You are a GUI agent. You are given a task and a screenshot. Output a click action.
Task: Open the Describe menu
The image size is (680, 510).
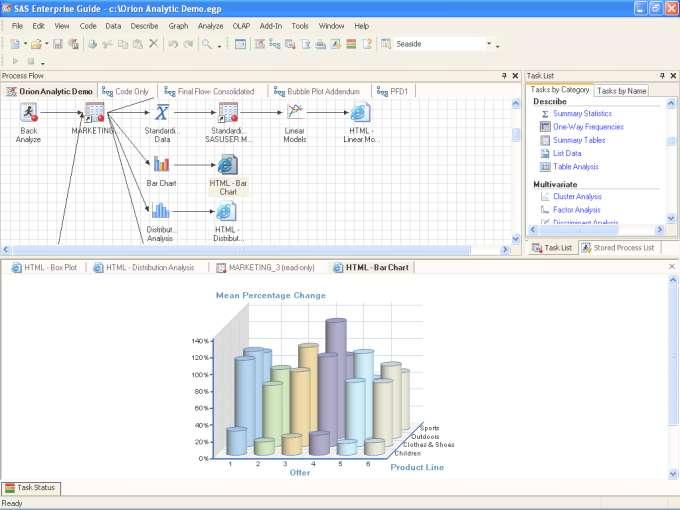coord(144,26)
